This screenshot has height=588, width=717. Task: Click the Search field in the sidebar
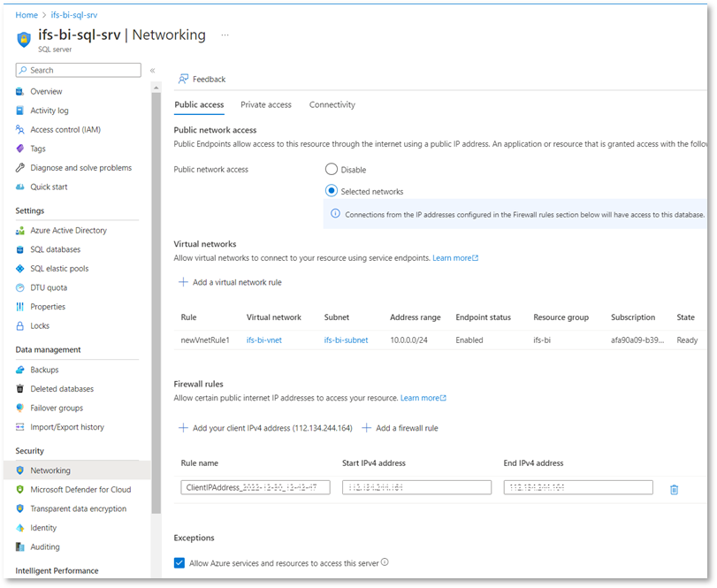click(x=78, y=70)
